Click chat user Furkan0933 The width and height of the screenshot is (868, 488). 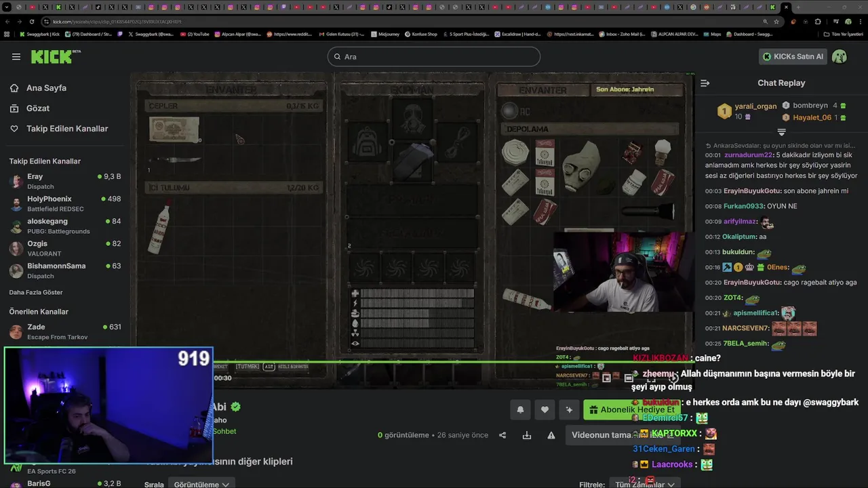[743, 206]
